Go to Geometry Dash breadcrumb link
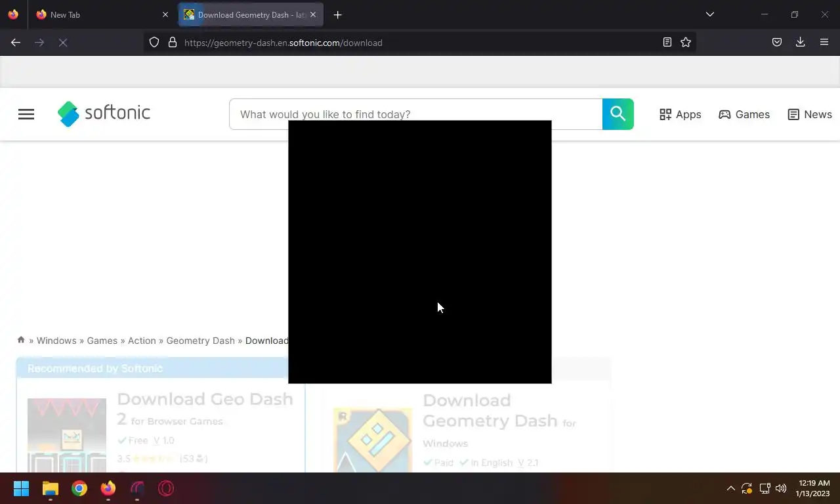This screenshot has width=840, height=504. (200, 341)
